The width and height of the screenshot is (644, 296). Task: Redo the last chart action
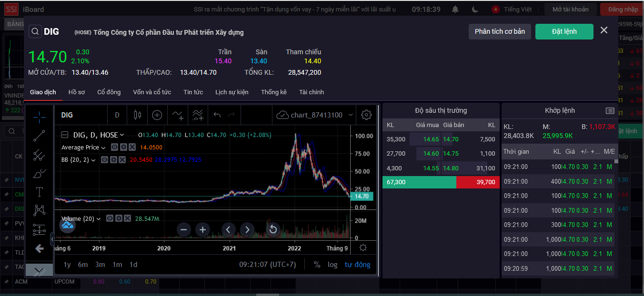pos(232,115)
